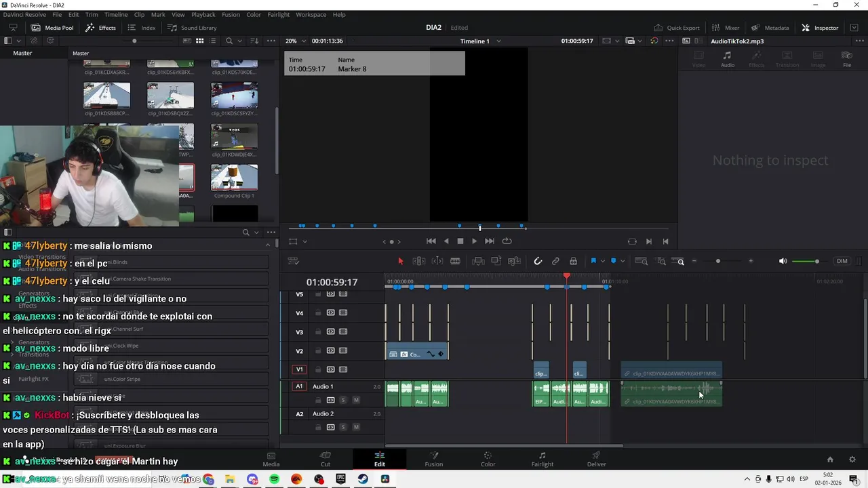868x488 pixels.
Task: Open Quick Export
Action: [676, 28]
